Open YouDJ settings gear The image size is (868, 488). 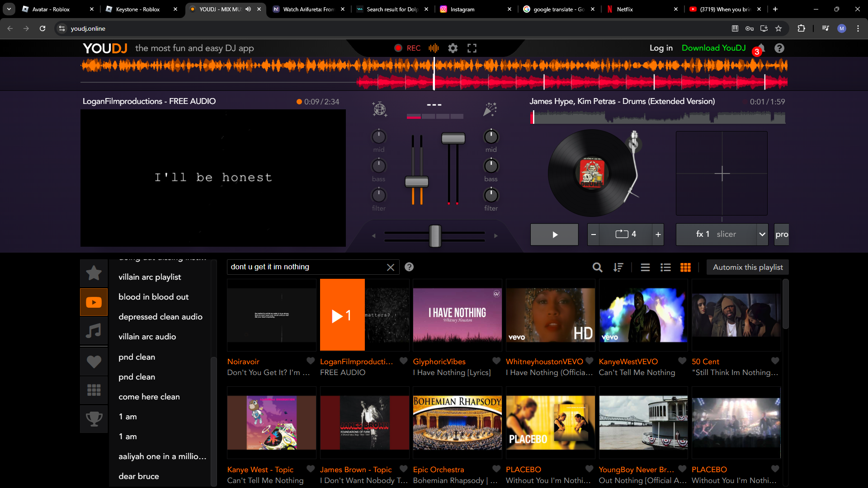(453, 48)
